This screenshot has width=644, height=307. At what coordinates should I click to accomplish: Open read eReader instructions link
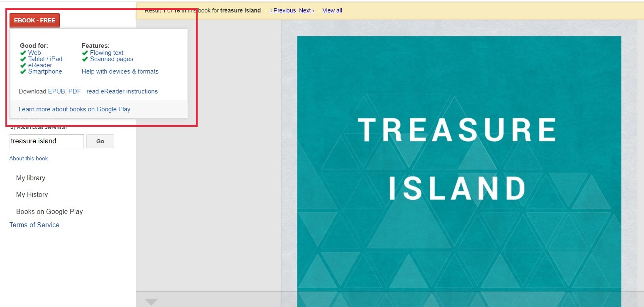tap(122, 91)
